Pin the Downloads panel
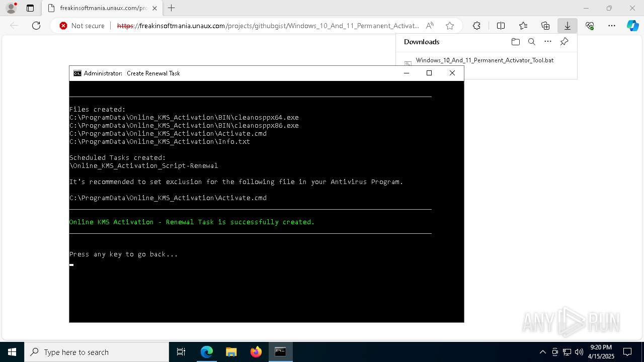 tap(564, 42)
